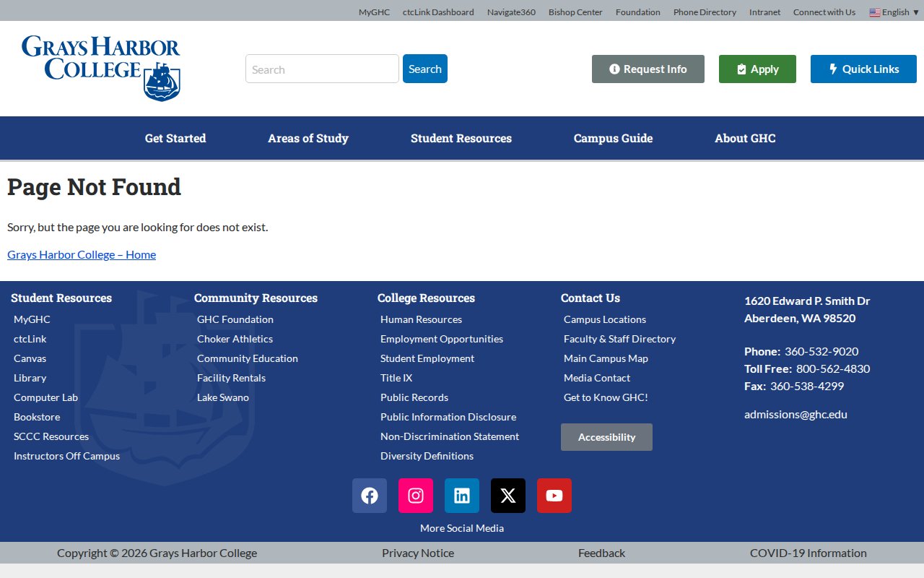This screenshot has width=924, height=578.
Task: Open the Phone Directory top link
Action: (705, 12)
